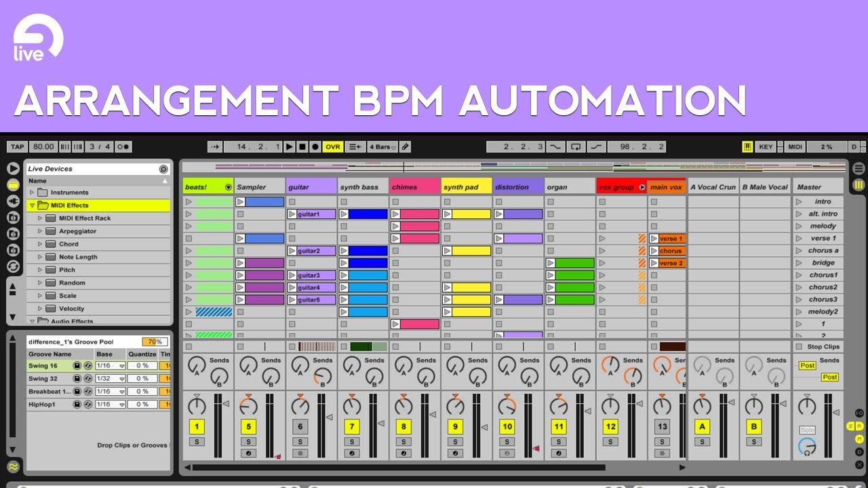This screenshot has width=868, height=488.
Task: Select the organ track header
Action: 570,187
